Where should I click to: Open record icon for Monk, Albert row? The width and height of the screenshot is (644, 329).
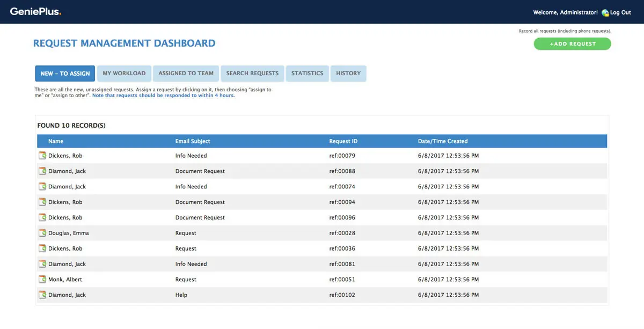click(x=42, y=280)
